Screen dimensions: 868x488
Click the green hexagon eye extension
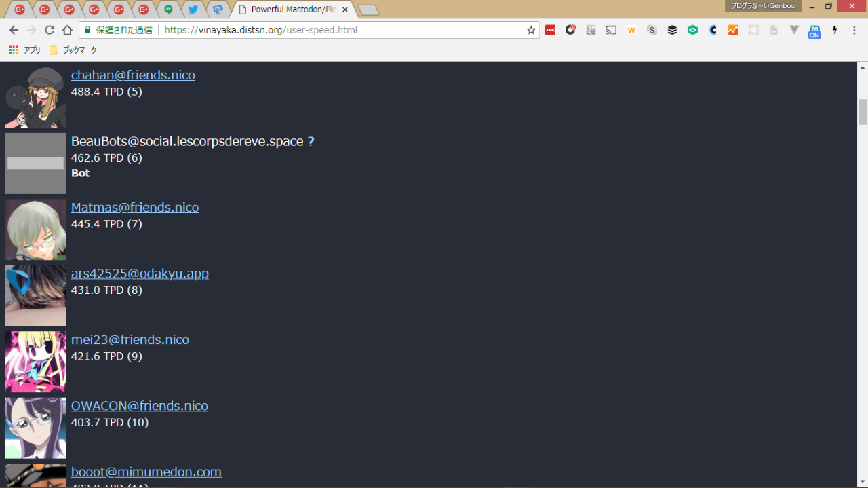(x=692, y=30)
